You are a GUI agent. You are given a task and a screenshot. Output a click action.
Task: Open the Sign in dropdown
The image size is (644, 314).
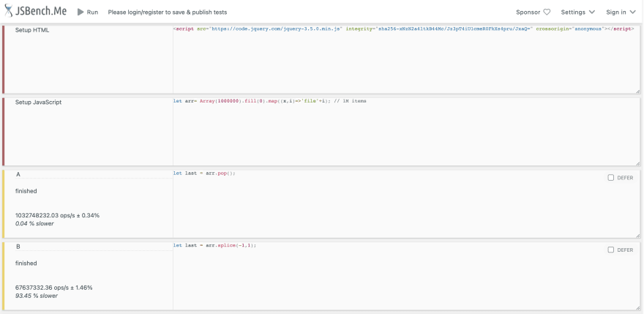[x=621, y=12]
